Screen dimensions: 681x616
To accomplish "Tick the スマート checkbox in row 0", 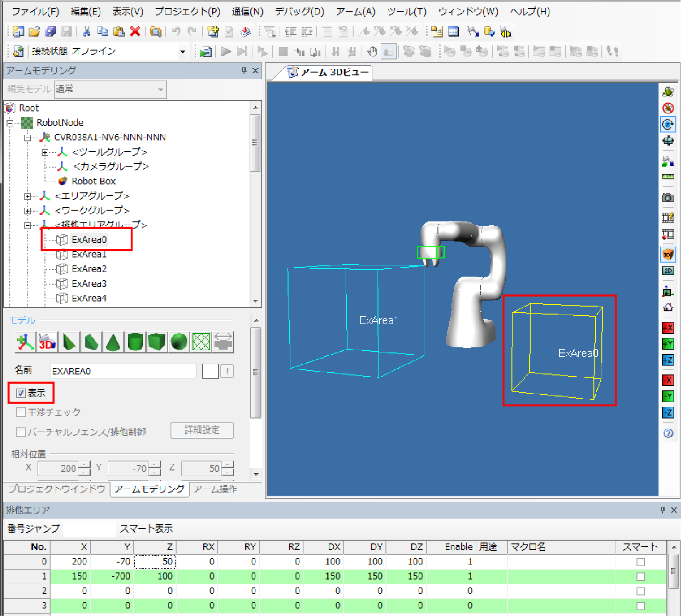I will [641, 562].
